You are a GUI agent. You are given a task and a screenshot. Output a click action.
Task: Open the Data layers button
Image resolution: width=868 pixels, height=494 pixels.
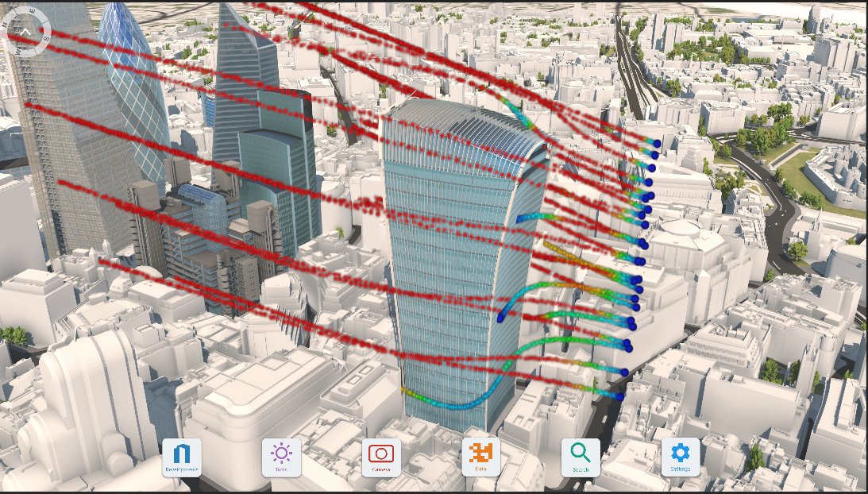[480, 457]
